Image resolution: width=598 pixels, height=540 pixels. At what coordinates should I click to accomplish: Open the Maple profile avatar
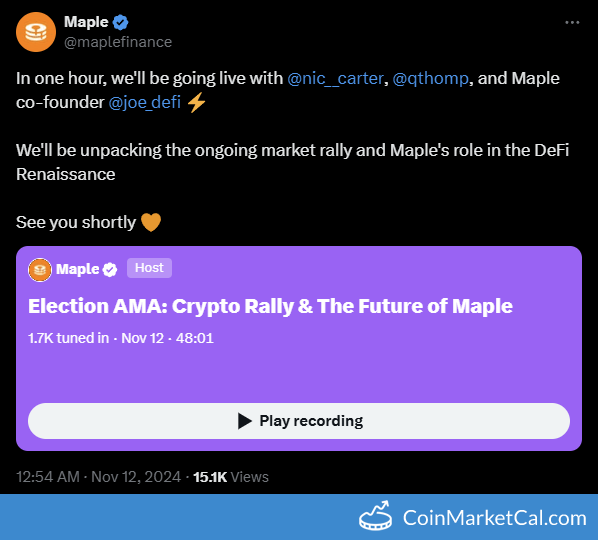coord(36,32)
